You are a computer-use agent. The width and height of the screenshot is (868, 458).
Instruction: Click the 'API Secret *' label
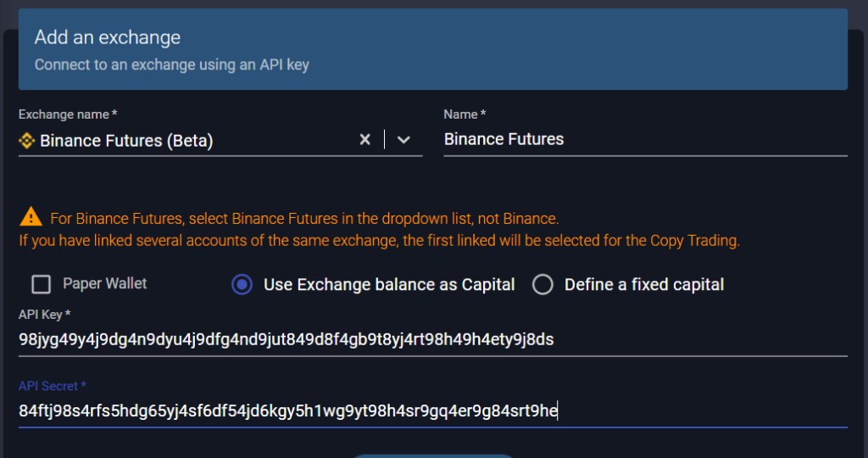(52, 386)
